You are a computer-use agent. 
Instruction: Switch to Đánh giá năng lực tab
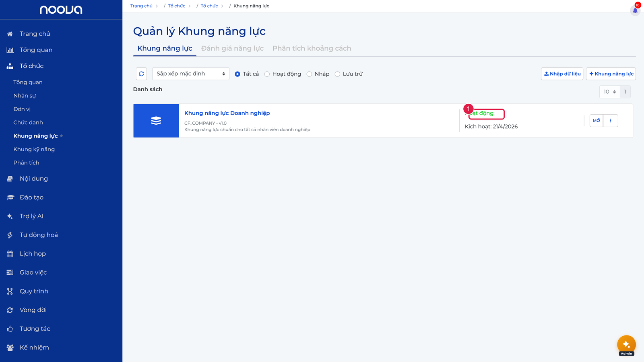tap(232, 48)
